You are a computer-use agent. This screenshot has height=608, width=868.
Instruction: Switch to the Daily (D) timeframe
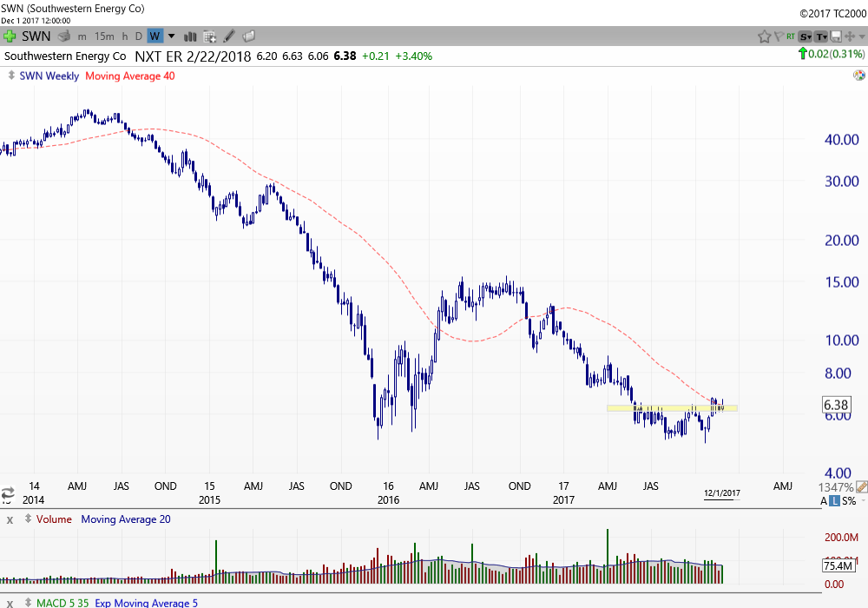pyautogui.click(x=138, y=36)
